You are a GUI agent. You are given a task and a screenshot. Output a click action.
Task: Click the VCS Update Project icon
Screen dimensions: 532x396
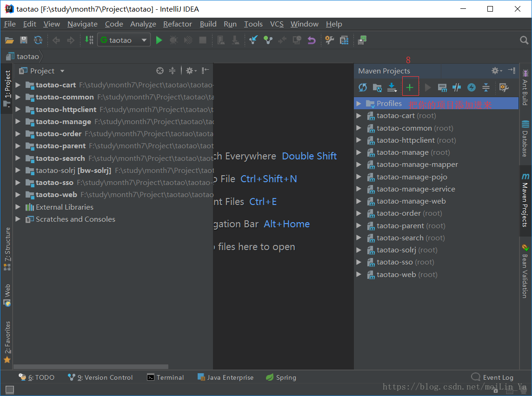pyautogui.click(x=253, y=40)
